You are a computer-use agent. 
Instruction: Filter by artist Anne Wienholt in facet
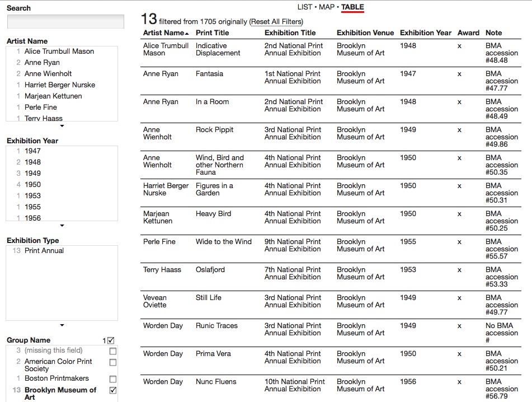(x=48, y=74)
